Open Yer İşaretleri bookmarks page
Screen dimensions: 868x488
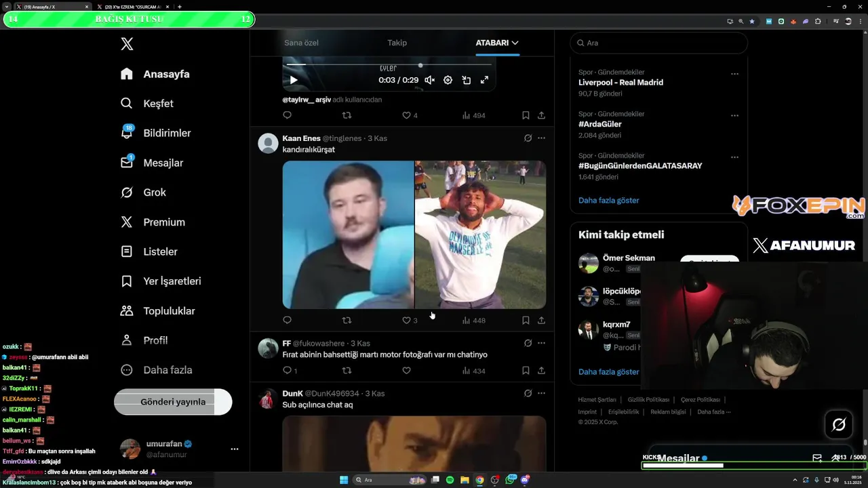(160, 281)
